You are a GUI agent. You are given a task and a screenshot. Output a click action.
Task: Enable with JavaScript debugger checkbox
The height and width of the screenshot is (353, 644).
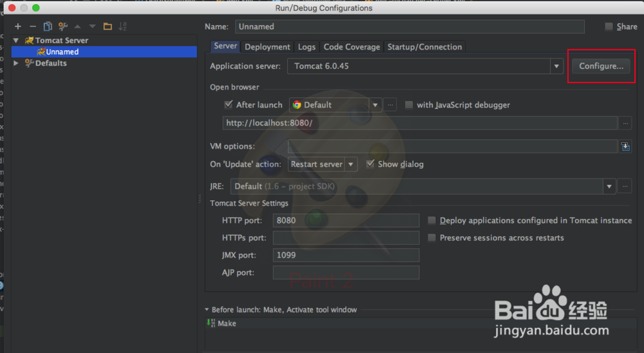click(409, 105)
